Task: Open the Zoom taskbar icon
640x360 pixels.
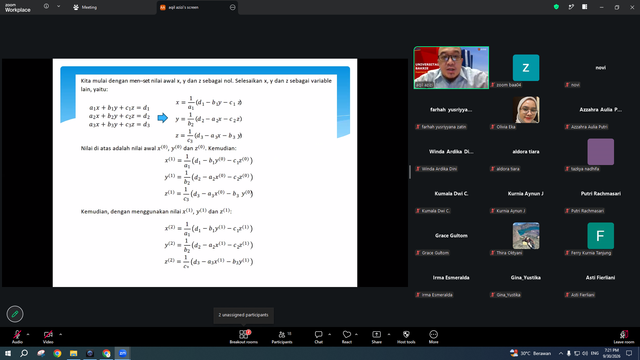Action: (122, 353)
